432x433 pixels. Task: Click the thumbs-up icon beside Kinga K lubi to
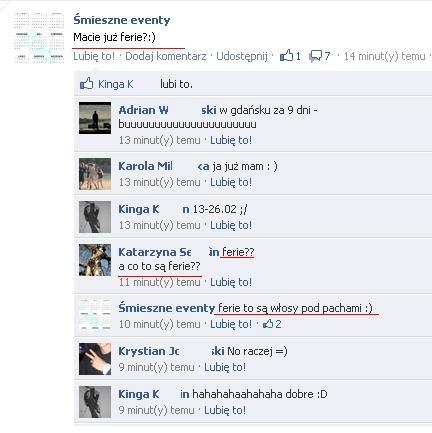point(87,84)
